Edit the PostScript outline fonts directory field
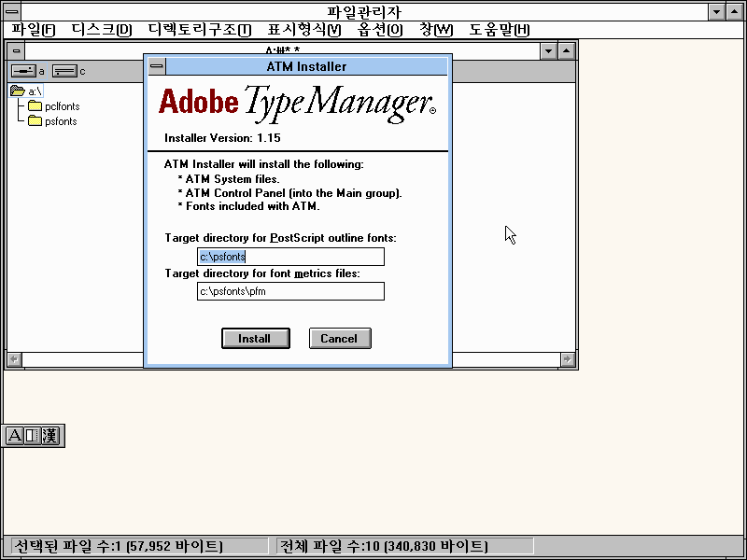 coord(290,257)
